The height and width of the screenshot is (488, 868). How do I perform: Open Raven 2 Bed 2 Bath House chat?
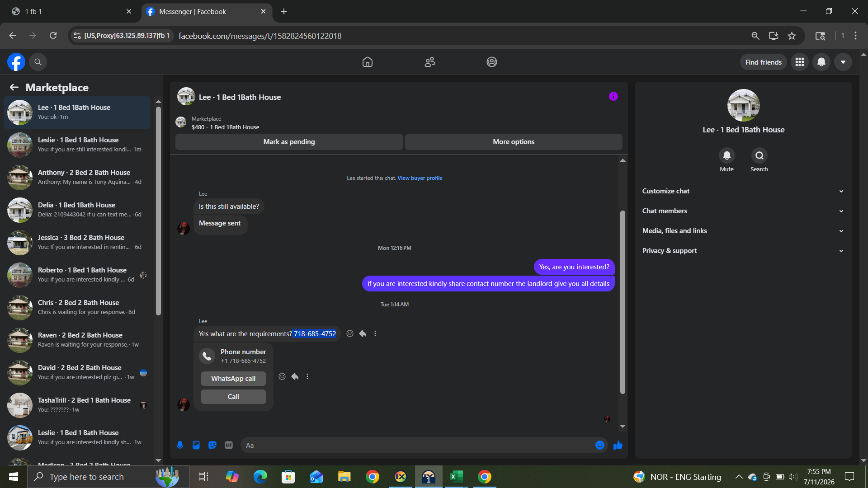(77, 340)
